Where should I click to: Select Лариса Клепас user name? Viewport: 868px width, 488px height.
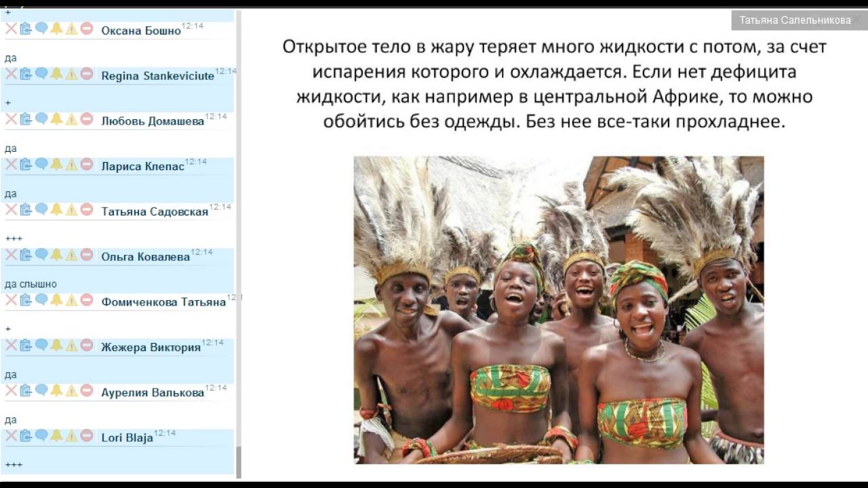click(x=142, y=166)
